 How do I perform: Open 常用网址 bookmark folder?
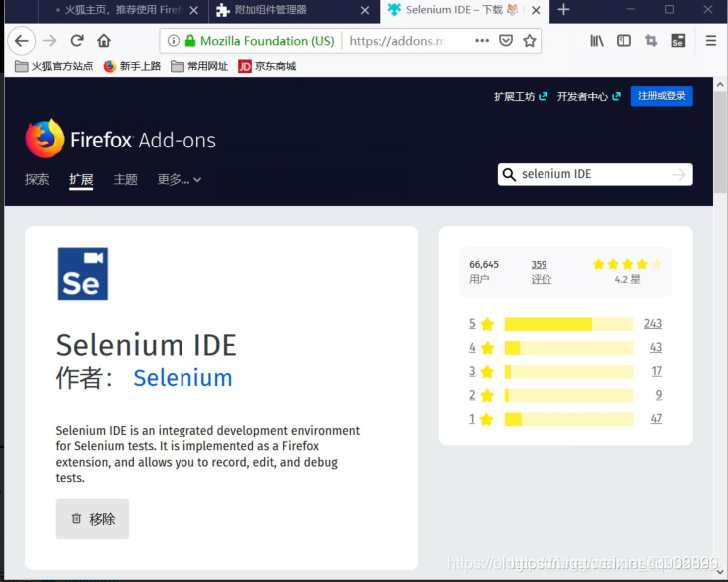coord(199,66)
